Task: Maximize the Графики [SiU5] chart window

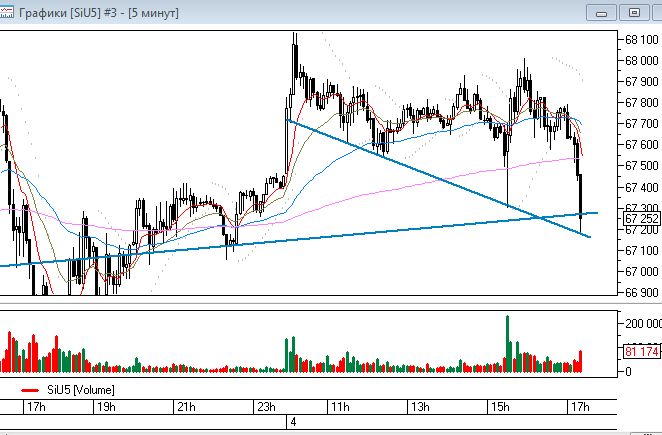Action: pyautogui.click(x=634, y=13)
